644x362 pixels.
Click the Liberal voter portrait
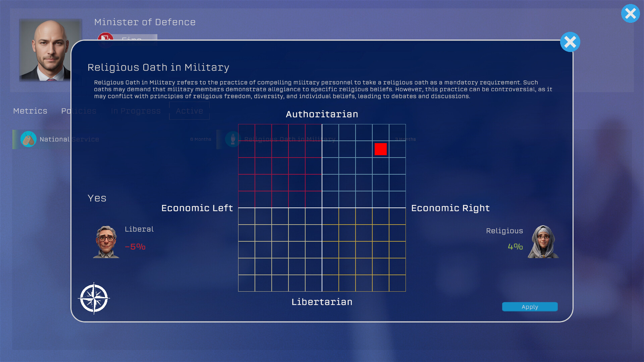pos(106,242)
